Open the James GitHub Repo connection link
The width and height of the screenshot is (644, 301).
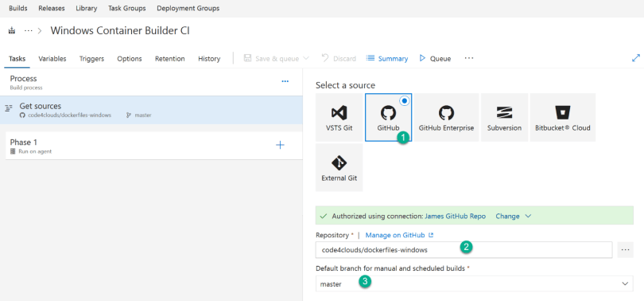point(455,217)
